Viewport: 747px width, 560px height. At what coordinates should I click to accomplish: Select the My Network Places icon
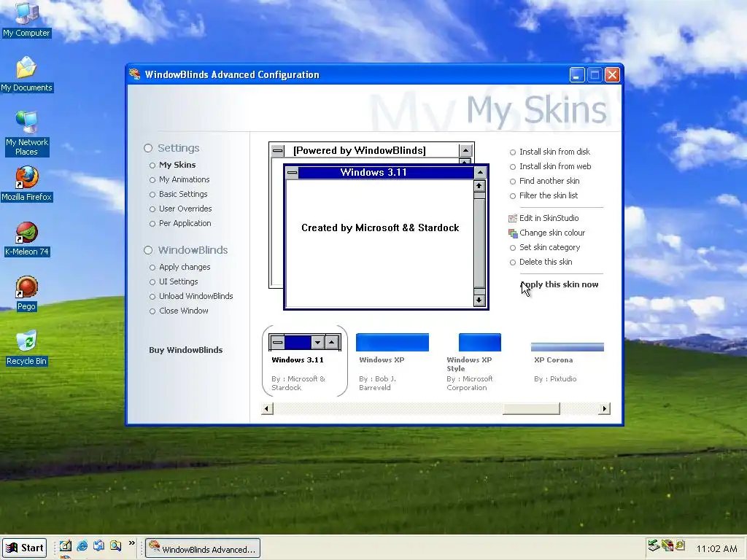26,133
